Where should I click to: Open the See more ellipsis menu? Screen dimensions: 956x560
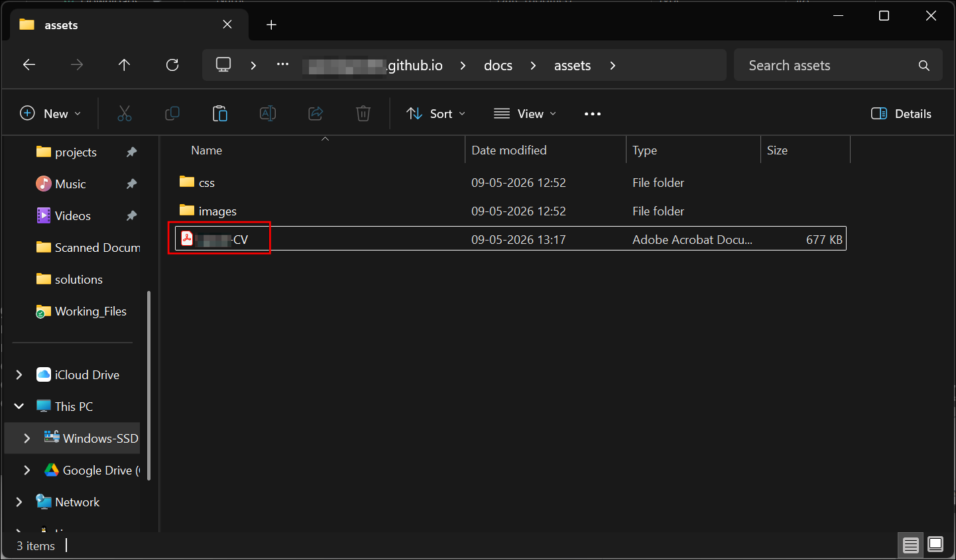(593, 113)
